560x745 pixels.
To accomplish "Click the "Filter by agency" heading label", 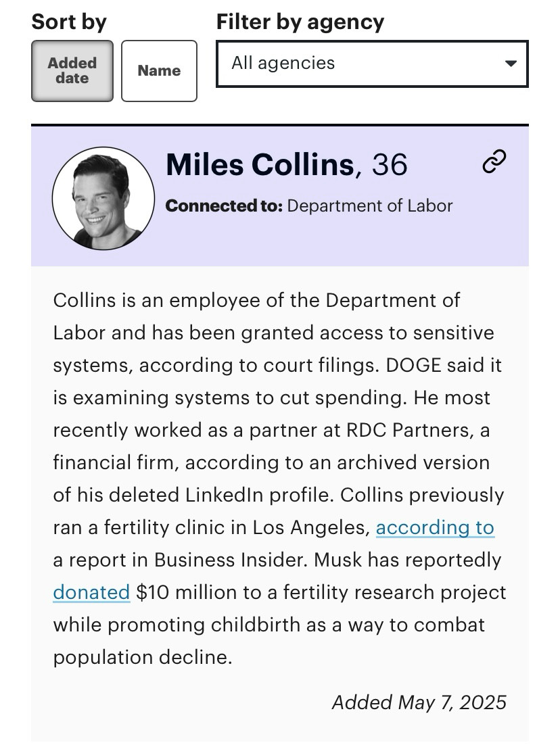I will (300, 22).
